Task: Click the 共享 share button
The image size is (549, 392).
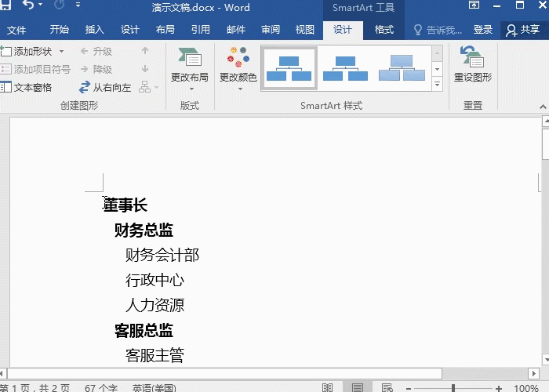Action: pyautogui.click(x=523, y=30)
